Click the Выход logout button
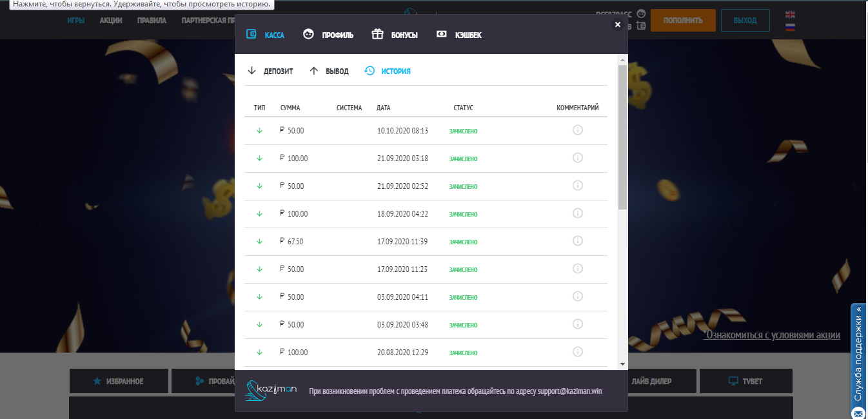 point(745,21)
